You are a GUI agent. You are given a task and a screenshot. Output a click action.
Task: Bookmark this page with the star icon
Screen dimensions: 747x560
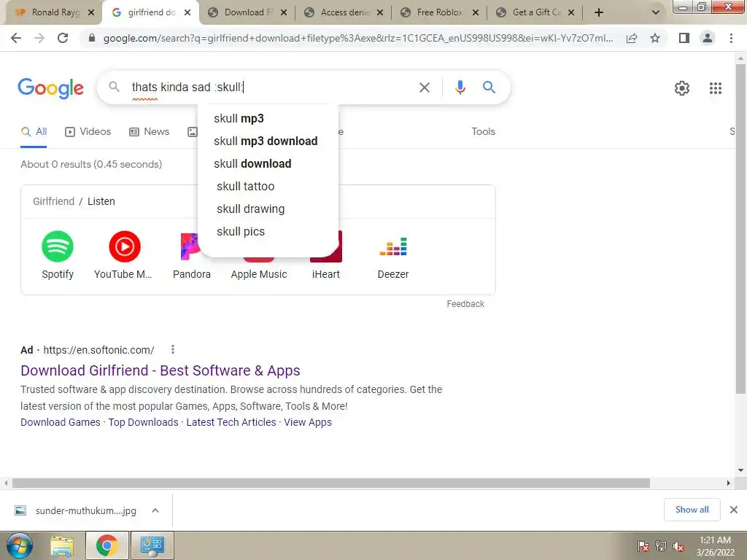pyautogui.click(x=655, y=38)
